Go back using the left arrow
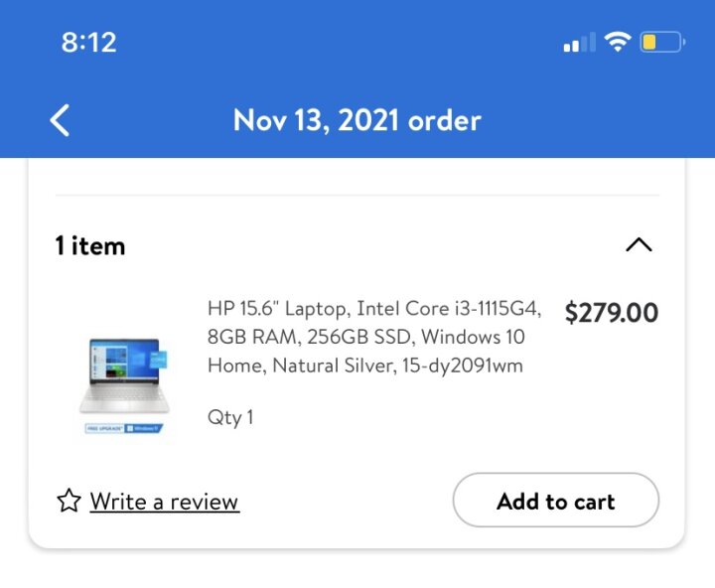The height and width of the screenshot is (588, 715). 60,120
